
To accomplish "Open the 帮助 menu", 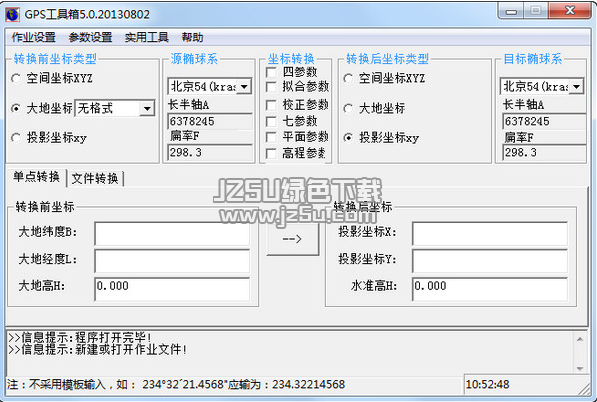I will coord(192,37).
